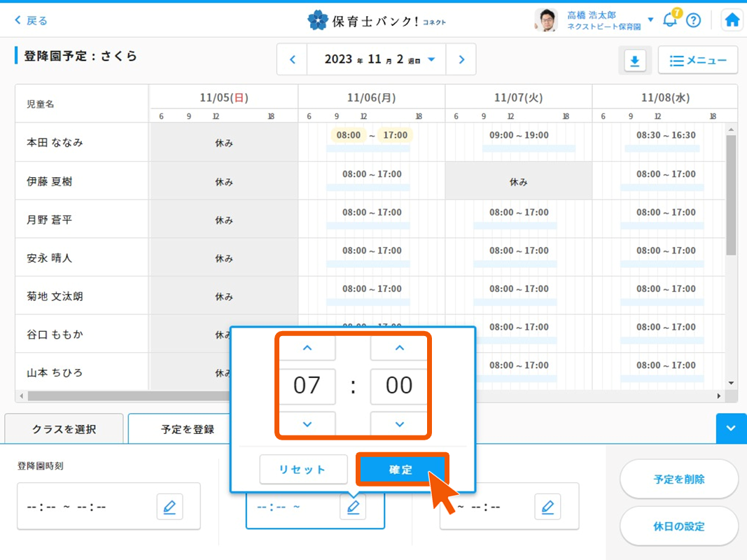Decrease the minutes with down arrow
Viewport: 747px width, 560px height.
point(399,424)
